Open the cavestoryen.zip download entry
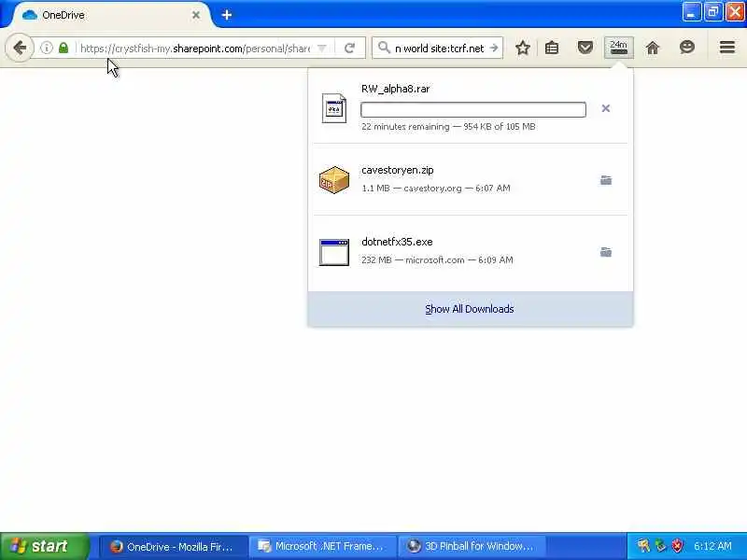 click(471, 179)
